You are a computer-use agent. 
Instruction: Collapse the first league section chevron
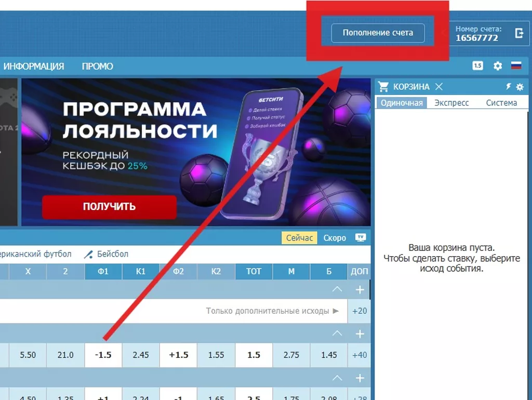337,289
